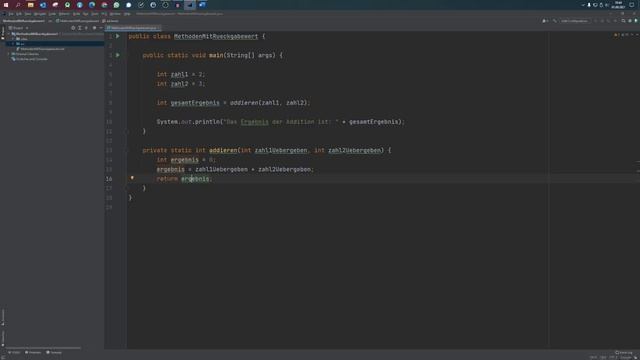This screenshot has height=360, width=640.
Task: Open File Explorer from the taskbar
Action: pos(31,5)
